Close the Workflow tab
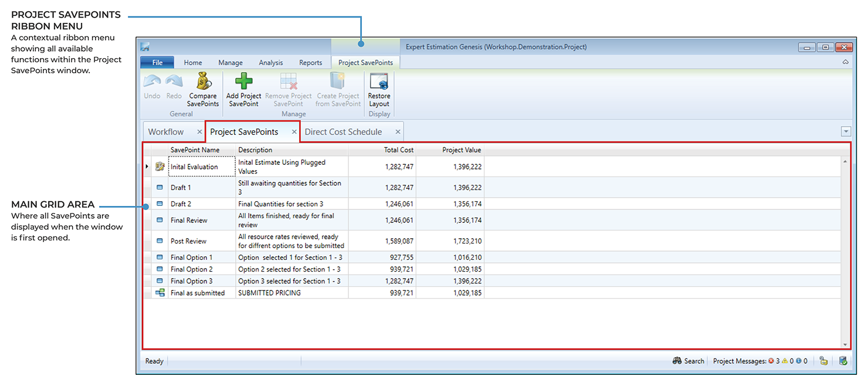868x386 pixels. point(199,132)
